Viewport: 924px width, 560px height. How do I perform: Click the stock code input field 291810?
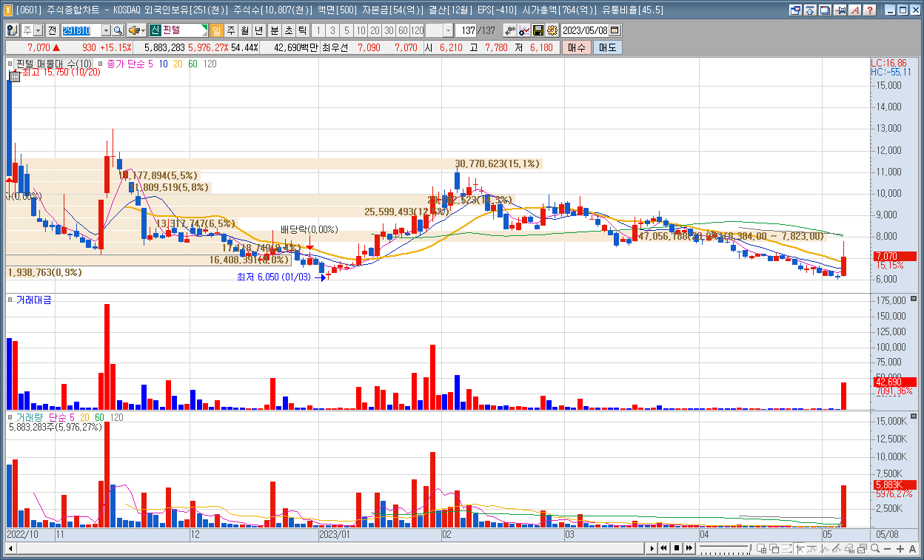pos(81,30)
